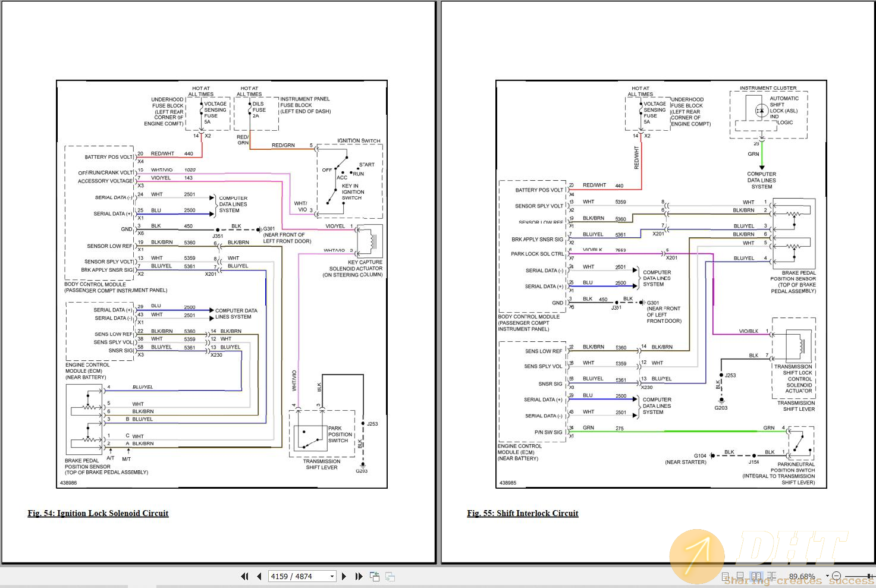Image resolution: width=876 pixels, height=588 pixels.
Task: Click the G104 ground label
Action: (x=700, y=456)
